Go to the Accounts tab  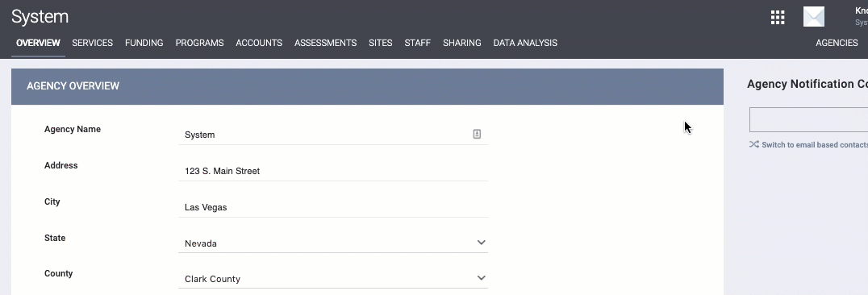tap(259, 43)
